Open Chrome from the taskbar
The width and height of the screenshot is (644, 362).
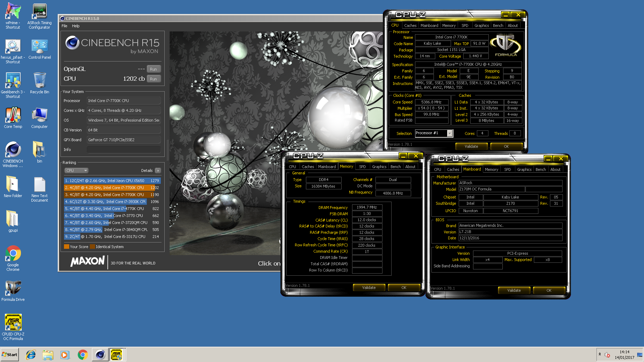click(83, 355)
